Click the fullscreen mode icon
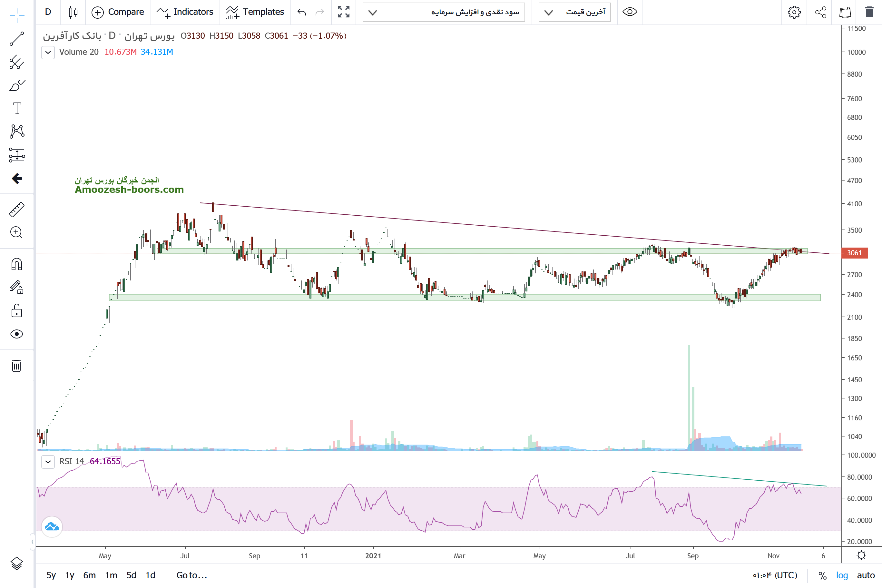This screenshot has width=882, height=588. 343,12
